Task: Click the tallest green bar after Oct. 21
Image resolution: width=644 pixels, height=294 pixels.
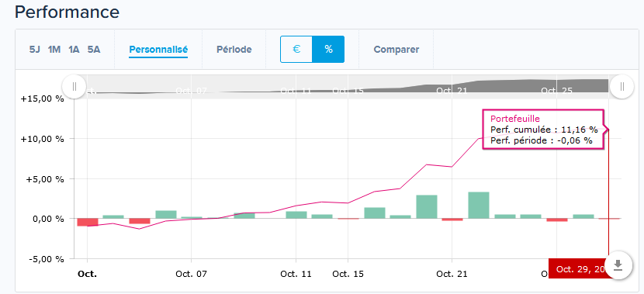Action: coord(479,206)
